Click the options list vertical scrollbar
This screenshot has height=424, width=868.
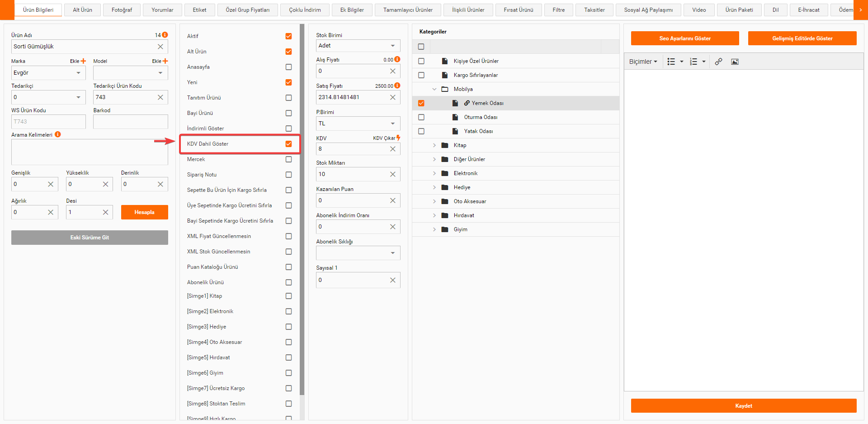click(x=302, y=210)
